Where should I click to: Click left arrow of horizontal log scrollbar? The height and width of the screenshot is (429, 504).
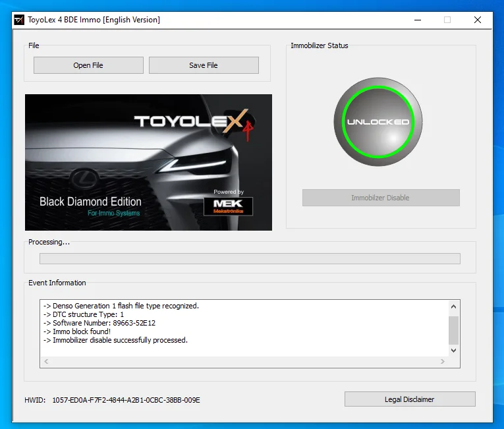(46, 362)
